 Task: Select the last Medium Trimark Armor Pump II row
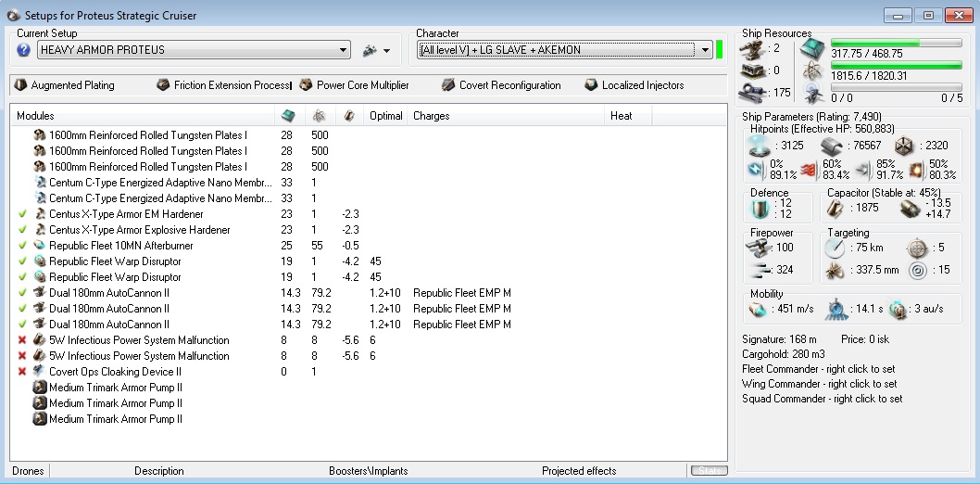pos(369,419)
